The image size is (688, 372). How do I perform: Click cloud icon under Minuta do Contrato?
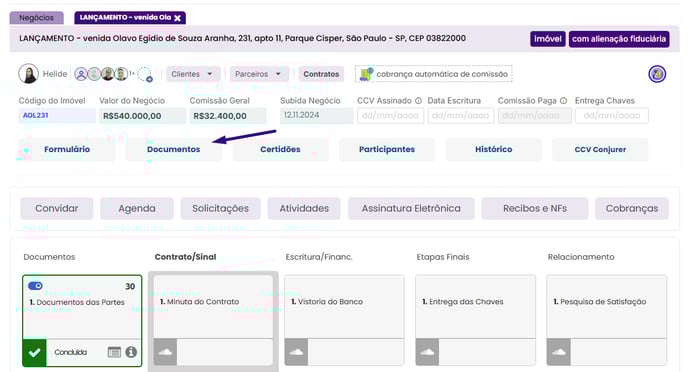click(x=165, y=352)
